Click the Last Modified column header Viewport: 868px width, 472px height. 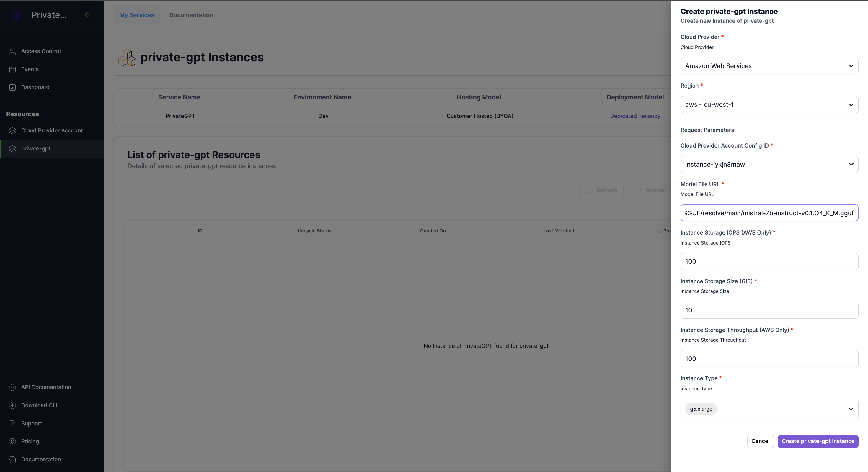click(x=559, y=231)
